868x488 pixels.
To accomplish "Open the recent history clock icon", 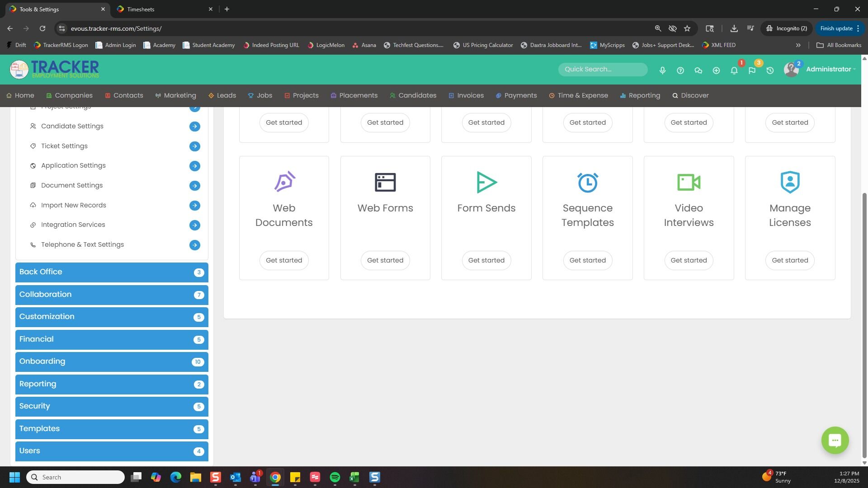I will click(x=770, y=70).
